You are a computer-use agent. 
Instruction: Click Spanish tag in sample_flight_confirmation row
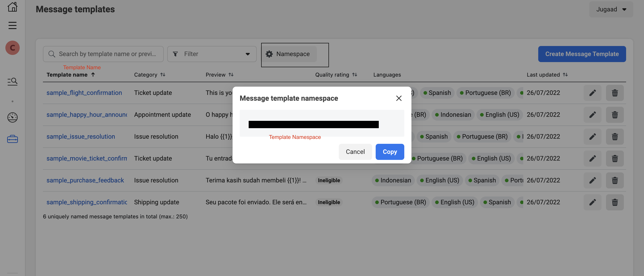(437, 93)
